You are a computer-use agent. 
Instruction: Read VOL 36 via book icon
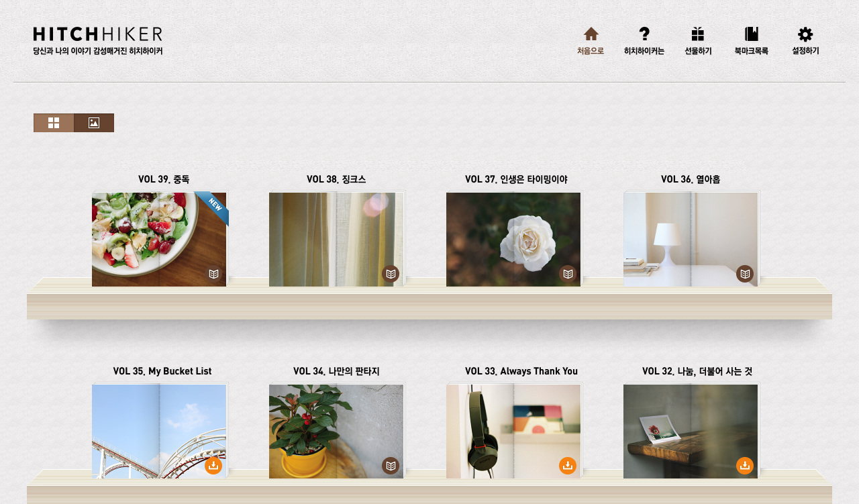pyautogui.click(x=745, y=274)
